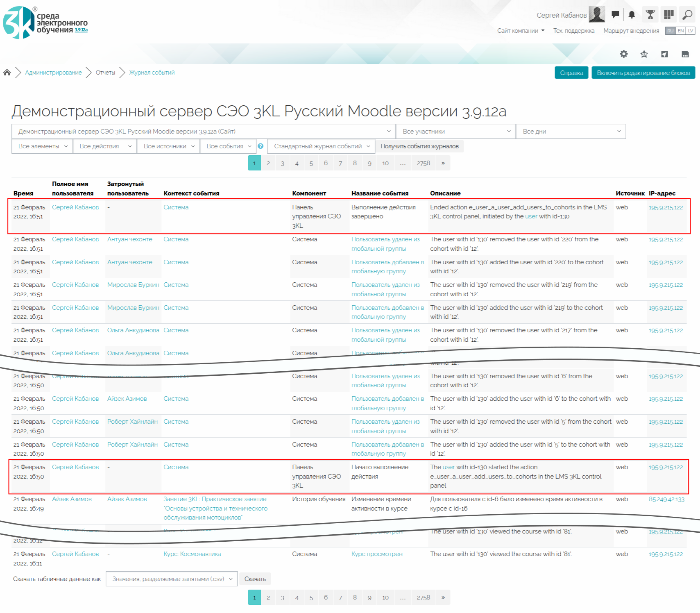Click the home breadcrumb icon

[7, 73]
